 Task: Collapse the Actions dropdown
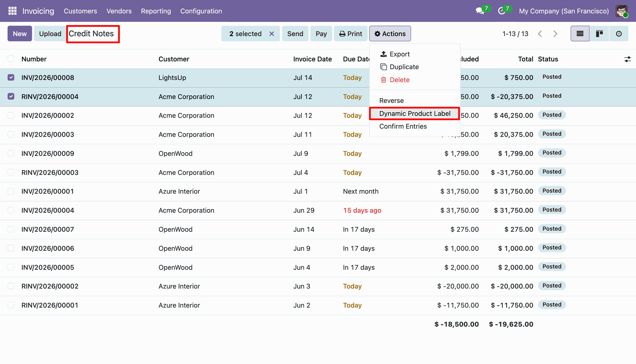coord(390,33)
